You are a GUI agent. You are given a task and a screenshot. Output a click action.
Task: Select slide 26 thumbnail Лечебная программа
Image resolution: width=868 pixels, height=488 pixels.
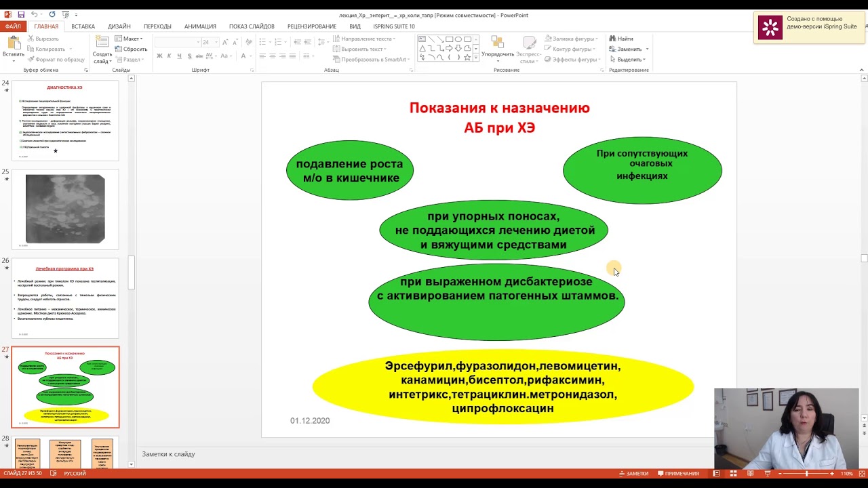pyautogui.click(x=65, y=298)
